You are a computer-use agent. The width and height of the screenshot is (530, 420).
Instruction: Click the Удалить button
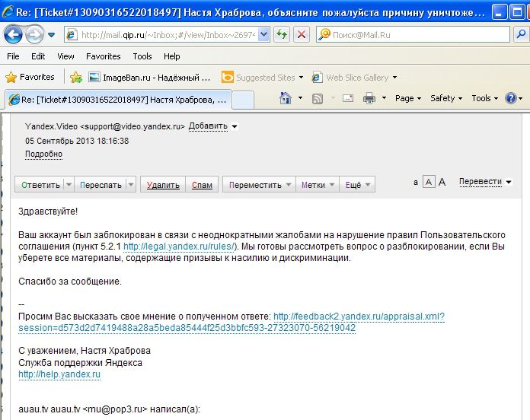pos(163,185)
